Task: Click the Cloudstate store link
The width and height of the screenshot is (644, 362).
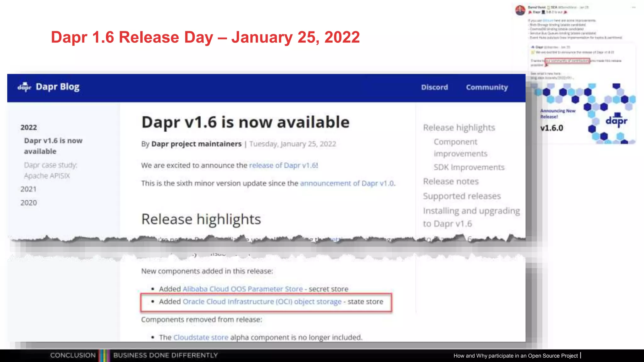Action: [x=201, y=337]
